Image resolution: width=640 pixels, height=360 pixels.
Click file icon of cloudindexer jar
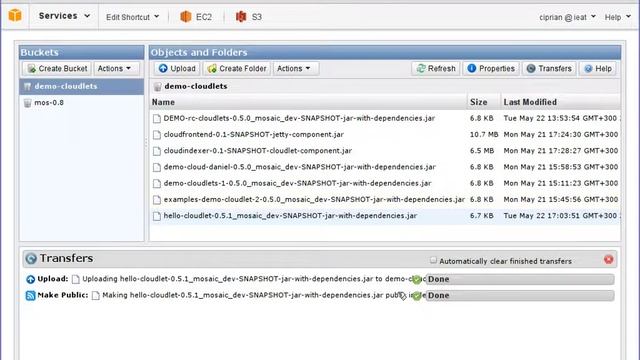coord(157,151)
